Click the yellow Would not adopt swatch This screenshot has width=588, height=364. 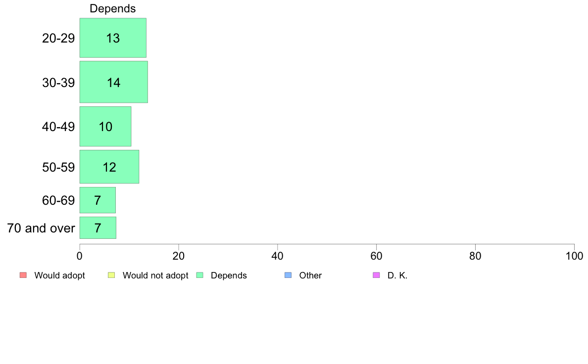click(x=111, y=275)
